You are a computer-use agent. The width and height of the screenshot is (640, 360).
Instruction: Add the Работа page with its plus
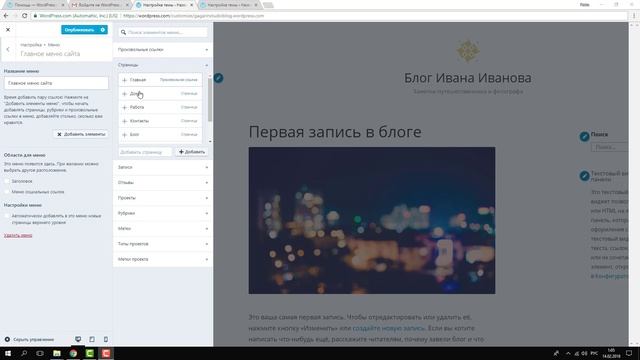coord(124,107)
